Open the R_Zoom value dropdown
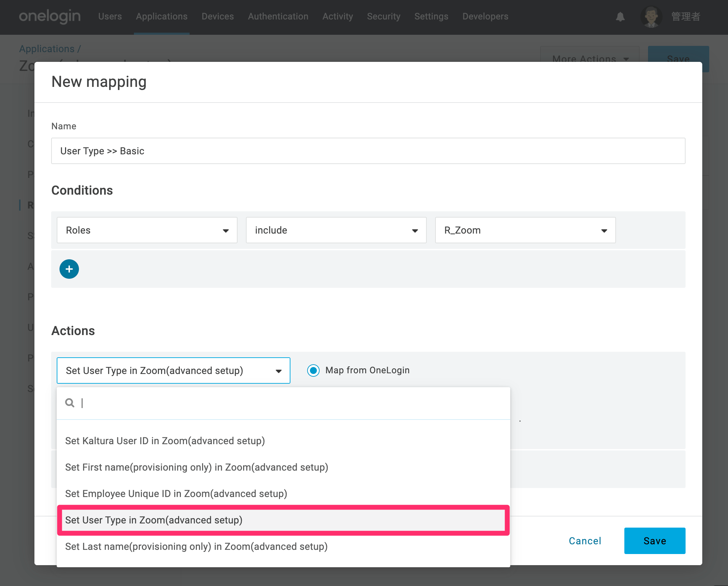Image resolution: width=728 pixels, height=586 pixels. click(526, 230)
